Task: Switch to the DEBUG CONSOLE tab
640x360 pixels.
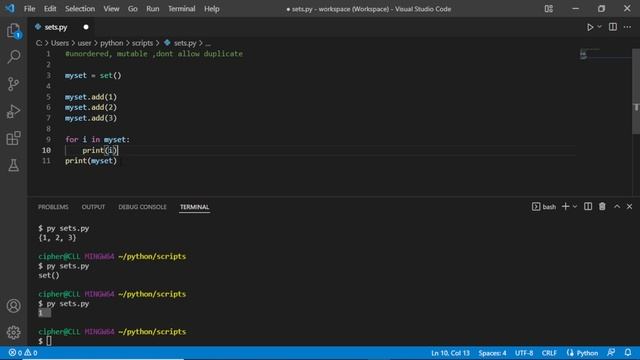Action: click(x=142, y=207)
